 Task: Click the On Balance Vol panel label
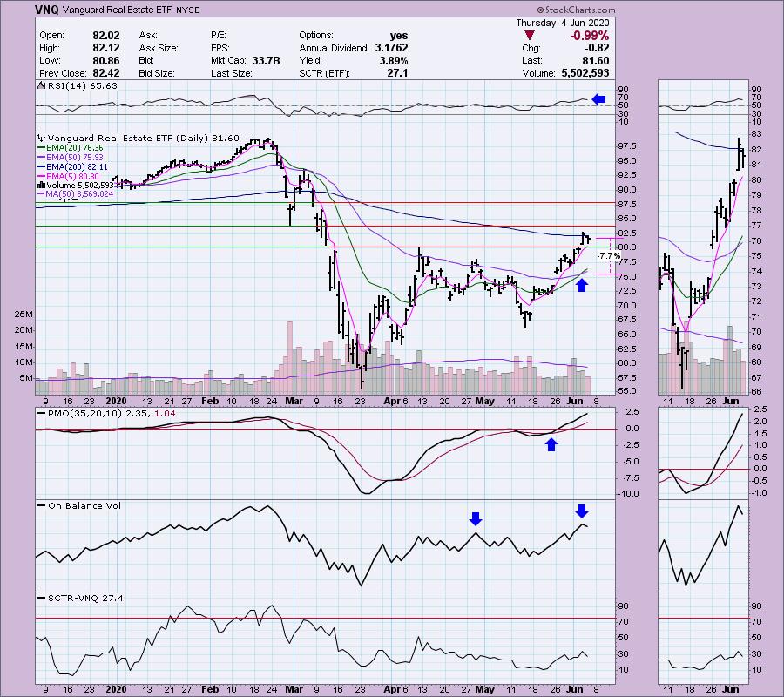84,505
